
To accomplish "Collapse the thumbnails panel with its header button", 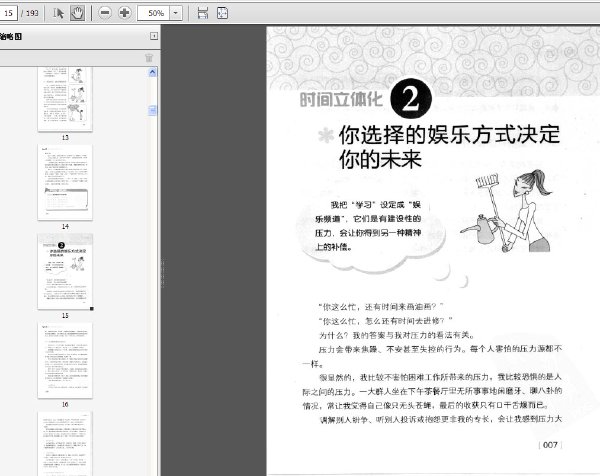I will point(154,36).
